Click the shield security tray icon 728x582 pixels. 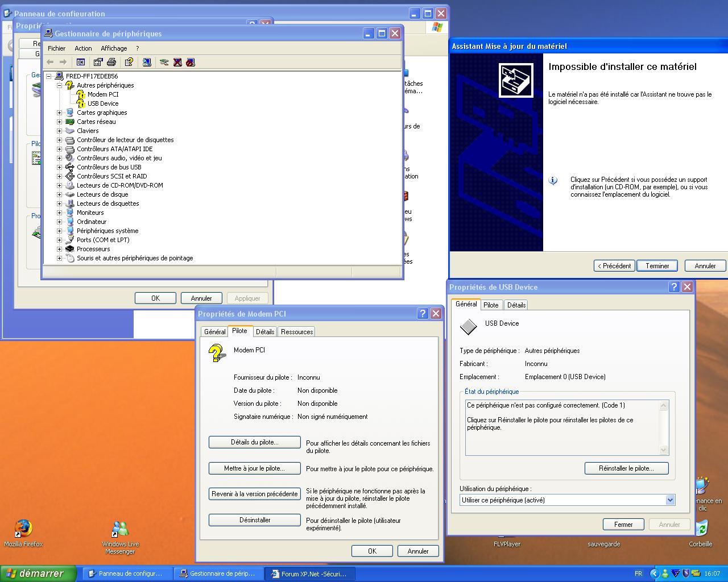tap(686, 573)
